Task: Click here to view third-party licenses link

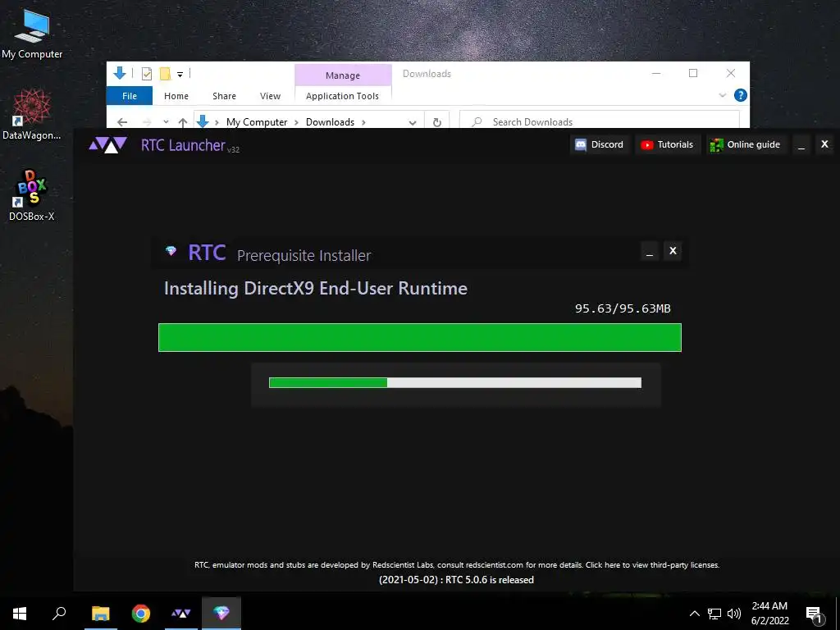Action: coord(652,564)
